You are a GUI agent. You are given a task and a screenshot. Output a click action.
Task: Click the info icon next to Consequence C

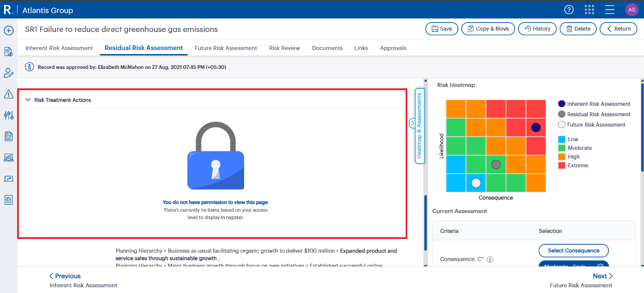point(490,260)
